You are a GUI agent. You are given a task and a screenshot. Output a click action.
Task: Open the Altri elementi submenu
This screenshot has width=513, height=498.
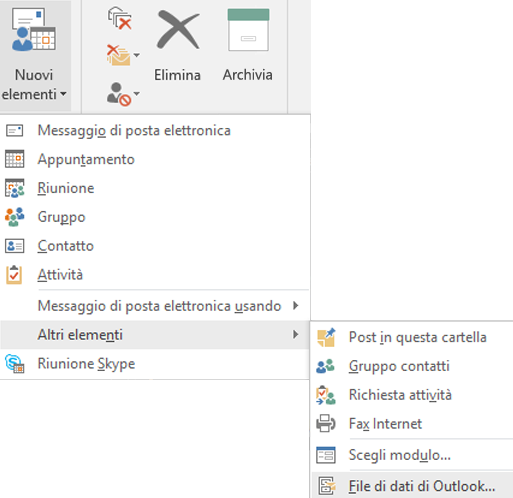[155, 335]
